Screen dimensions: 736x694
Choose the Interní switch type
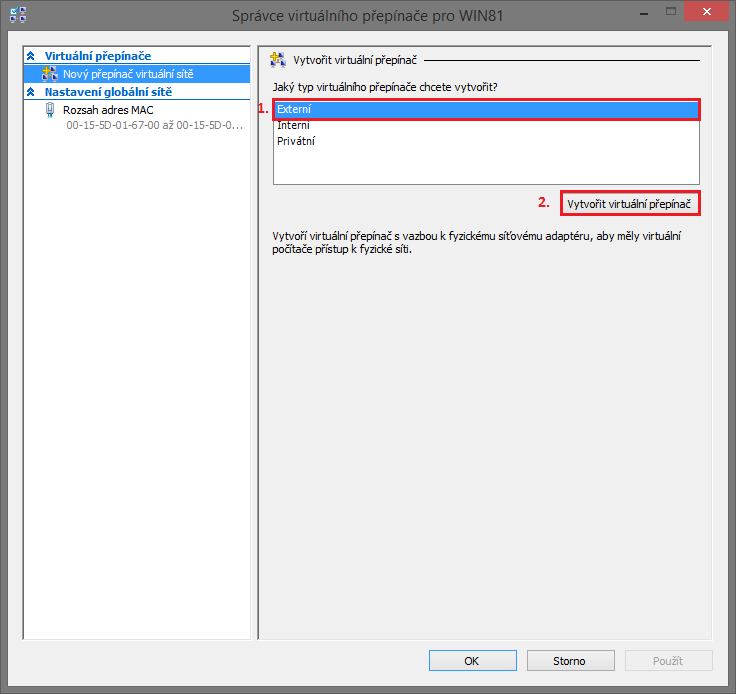[486, 125]
